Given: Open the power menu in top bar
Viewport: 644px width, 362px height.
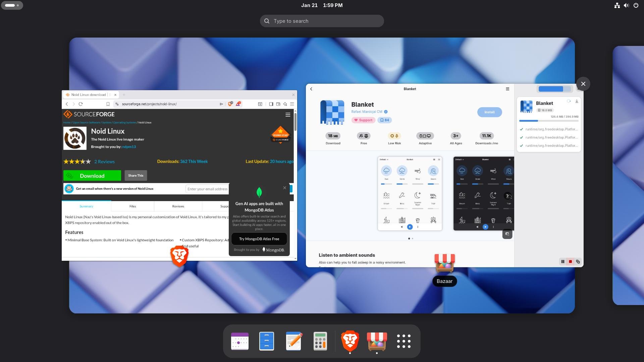Looking at the screenshot, I should (x=636, y=5).
